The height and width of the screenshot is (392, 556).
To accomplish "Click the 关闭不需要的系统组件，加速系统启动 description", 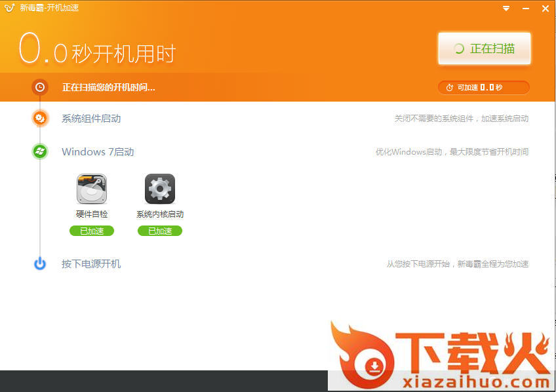I will pos(462,119).
